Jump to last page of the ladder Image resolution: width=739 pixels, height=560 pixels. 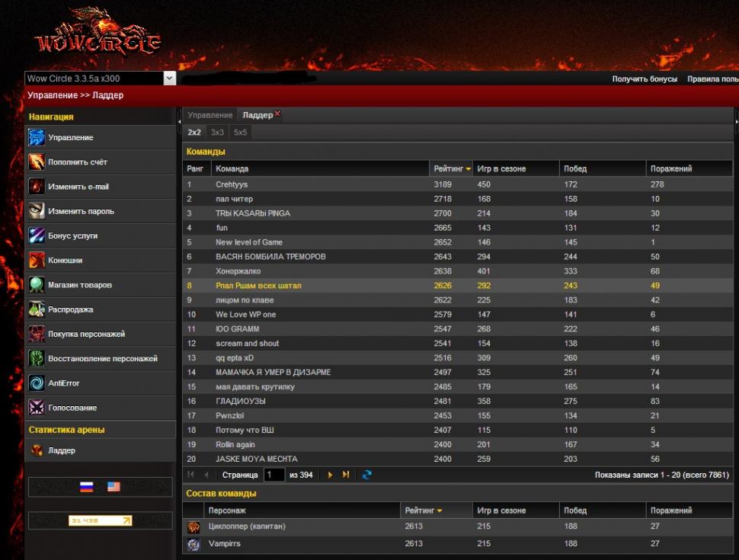(346, 475)
